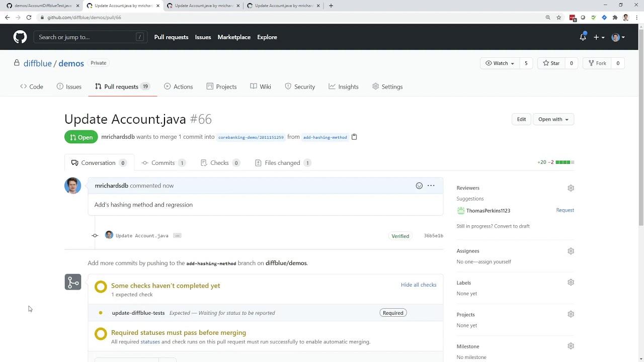The width and height of the screenshot is (644, 362).
Task: Bookmark this page with the star icon
Action: [x=558, y=17]
